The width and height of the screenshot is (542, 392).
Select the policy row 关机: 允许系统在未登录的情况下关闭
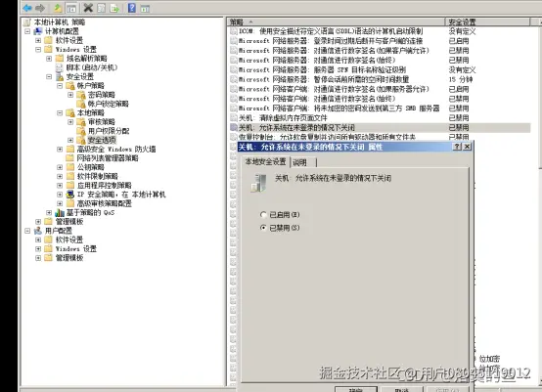[380, 127]
